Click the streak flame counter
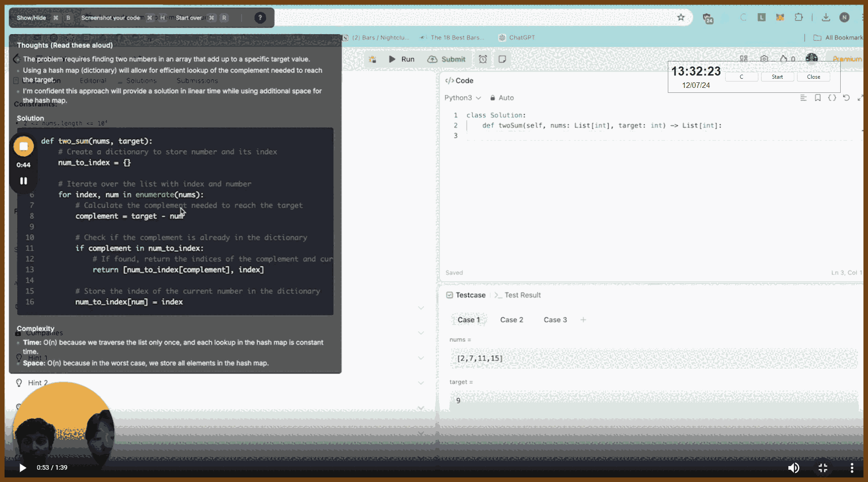The height and width of the screenshot is (482, 868). point(787,59)
